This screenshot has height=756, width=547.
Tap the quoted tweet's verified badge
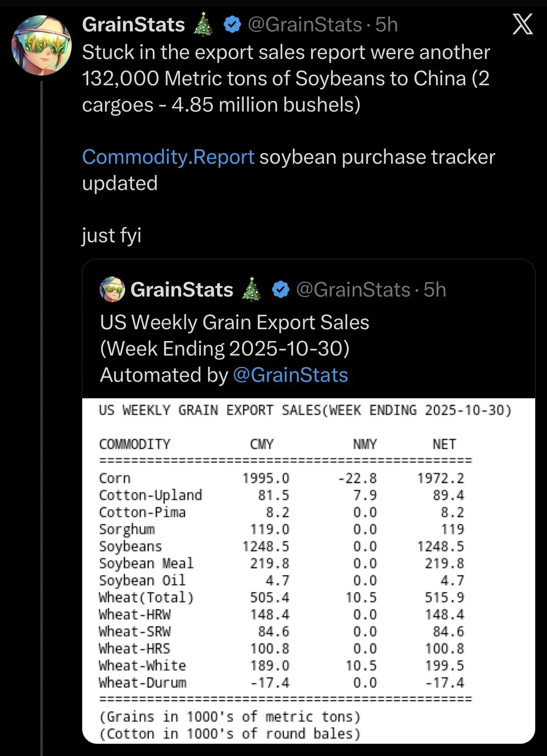coord(281,290)
